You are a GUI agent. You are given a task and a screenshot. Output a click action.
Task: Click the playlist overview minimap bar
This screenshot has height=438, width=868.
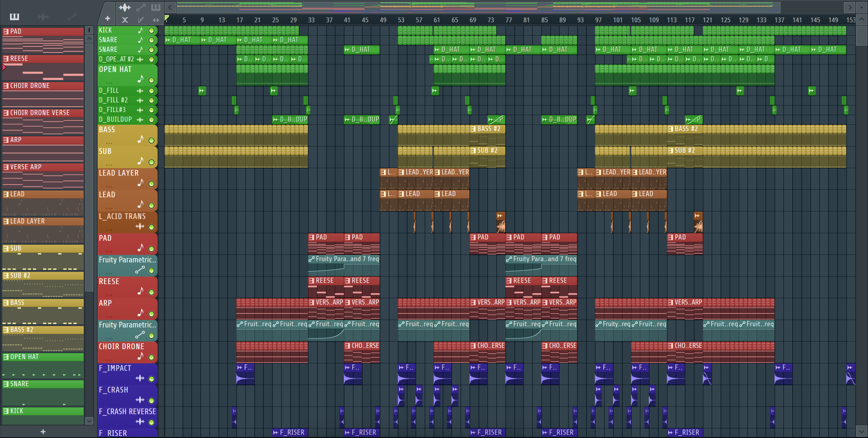pyautogui.click(x=479, y=8)
